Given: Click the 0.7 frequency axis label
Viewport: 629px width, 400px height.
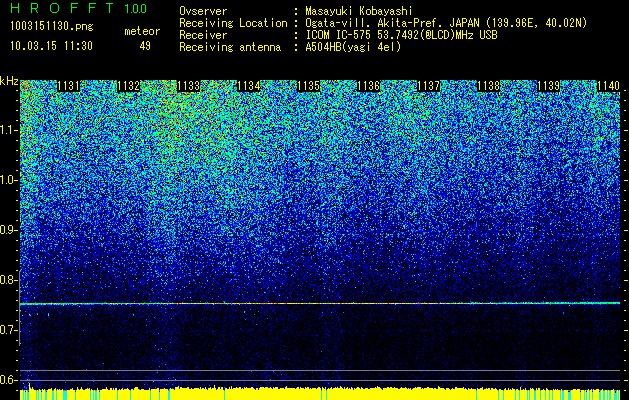Looking at the screenshot, I should [8, 330].
